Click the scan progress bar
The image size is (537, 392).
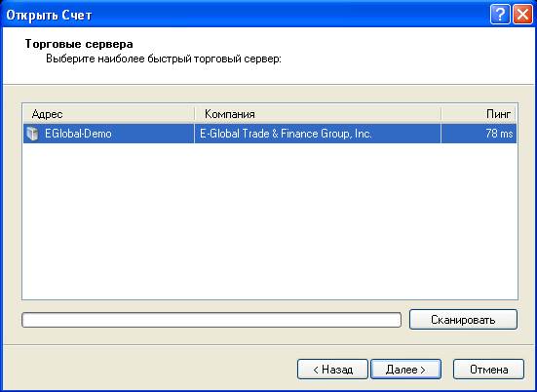[x=211, y=320]
